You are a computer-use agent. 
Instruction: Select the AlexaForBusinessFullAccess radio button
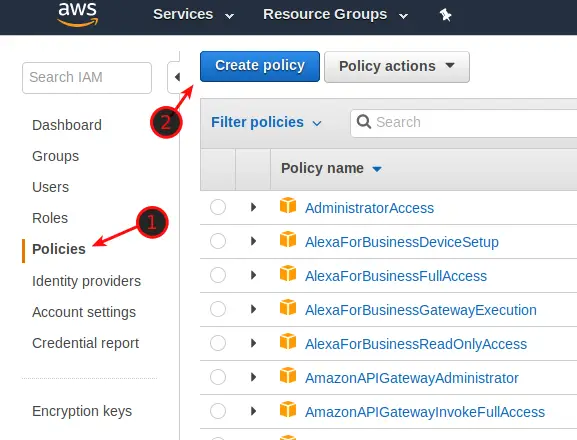tap(218, 275)
